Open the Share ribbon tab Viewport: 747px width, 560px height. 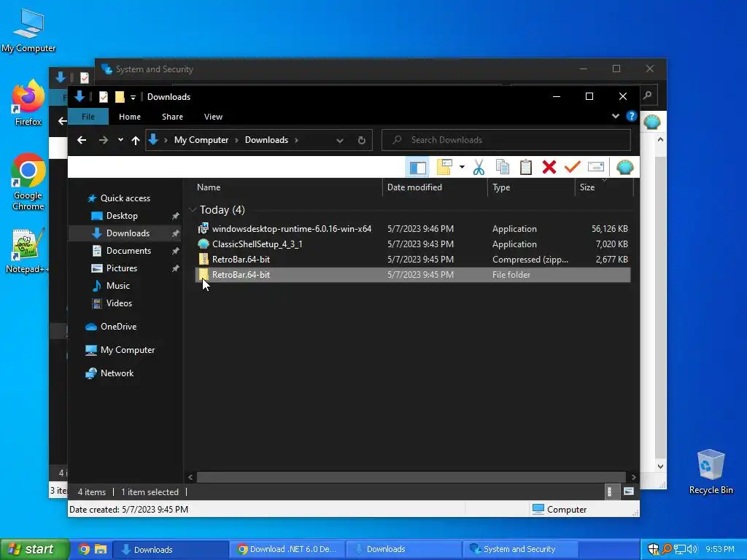coord(172,117)
